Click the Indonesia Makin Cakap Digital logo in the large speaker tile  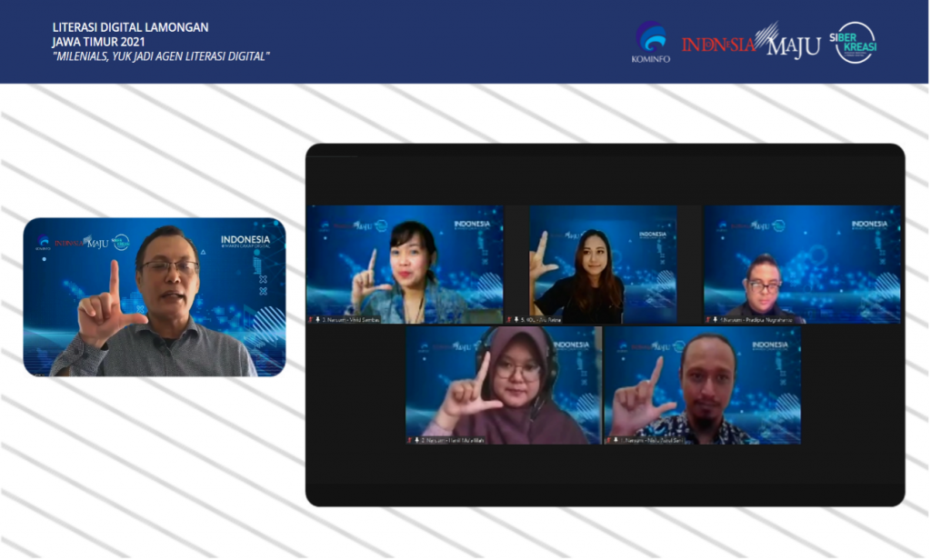(x=245, y=243)
